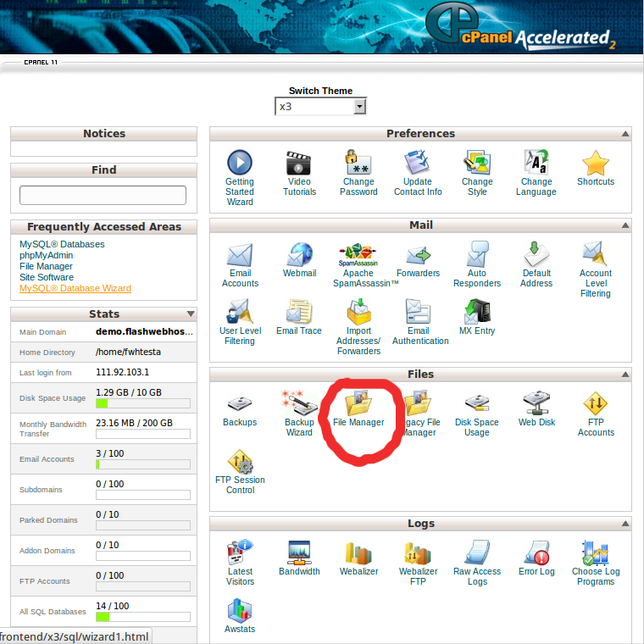Click the Find search field

coord(103,195)
